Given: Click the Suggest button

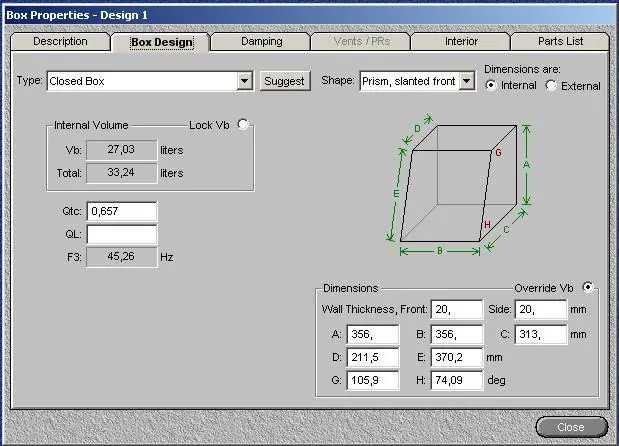Looking at the screenshot, I should point(285,81).
